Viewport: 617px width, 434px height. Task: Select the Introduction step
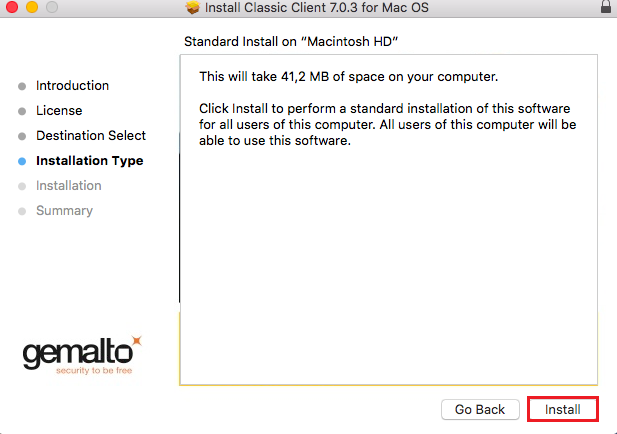tap(72, 85)
